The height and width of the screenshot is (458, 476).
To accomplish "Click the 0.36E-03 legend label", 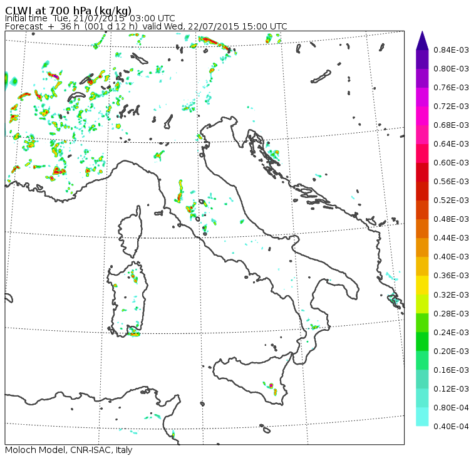I will [451, 276].
